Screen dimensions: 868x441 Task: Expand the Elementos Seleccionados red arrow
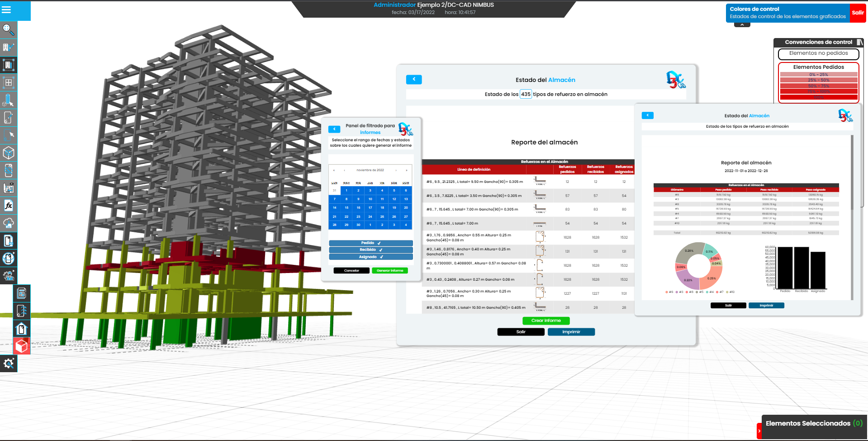(759, 431)
